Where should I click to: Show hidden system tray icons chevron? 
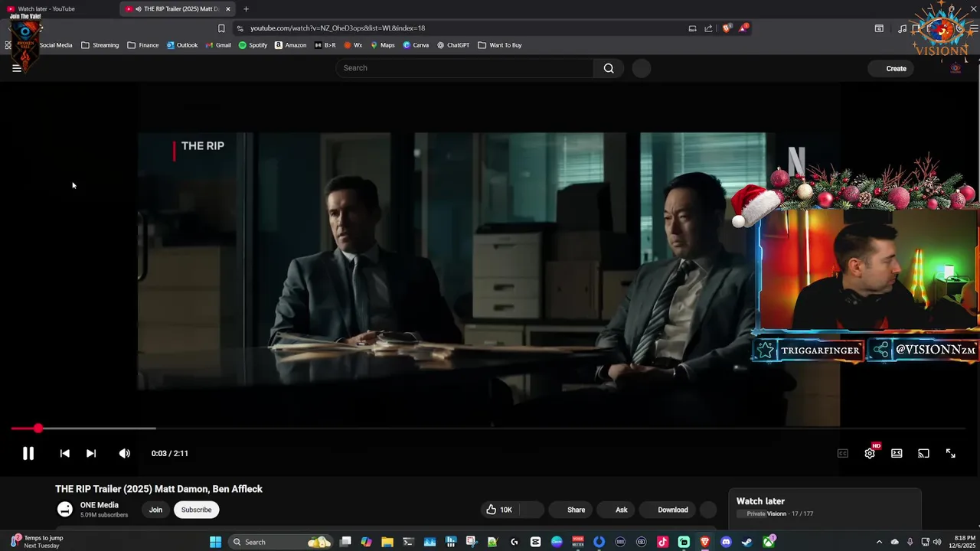point(879,542)
